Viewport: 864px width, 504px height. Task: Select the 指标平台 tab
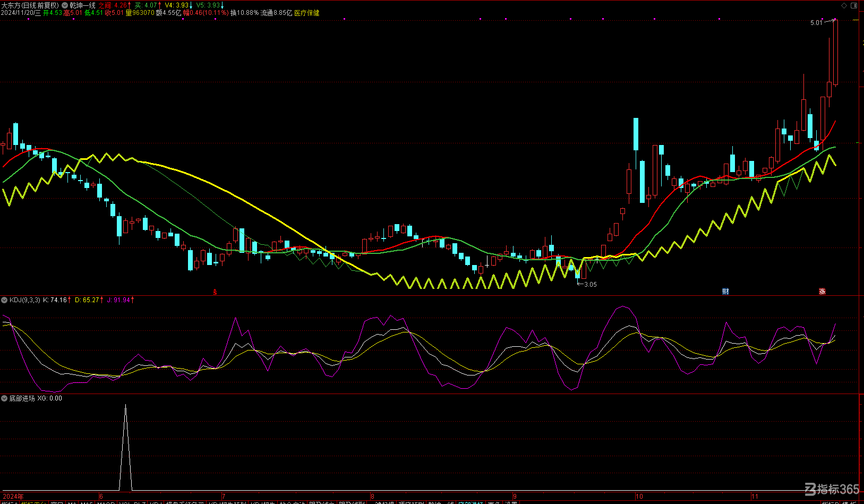(x=33, y=502)
